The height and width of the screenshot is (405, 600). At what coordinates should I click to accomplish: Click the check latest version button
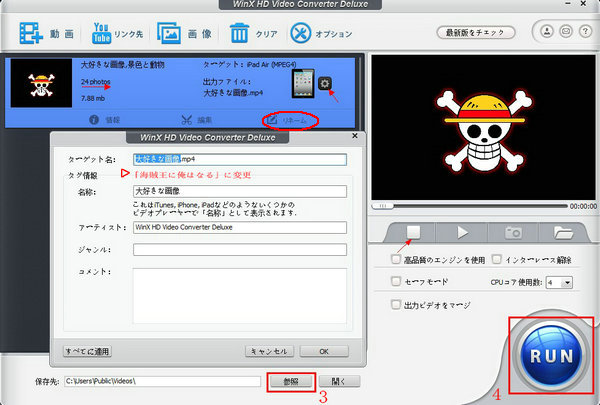tap(476, 33)
